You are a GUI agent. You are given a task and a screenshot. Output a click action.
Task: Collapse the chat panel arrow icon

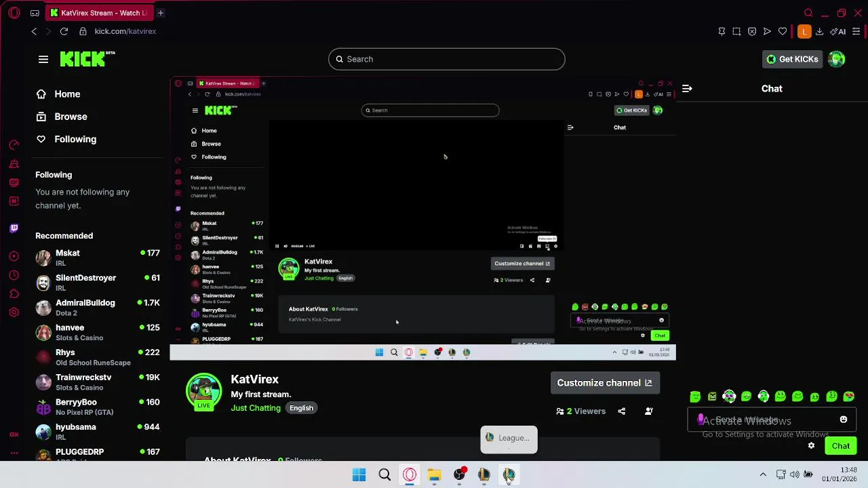point(687,89)
